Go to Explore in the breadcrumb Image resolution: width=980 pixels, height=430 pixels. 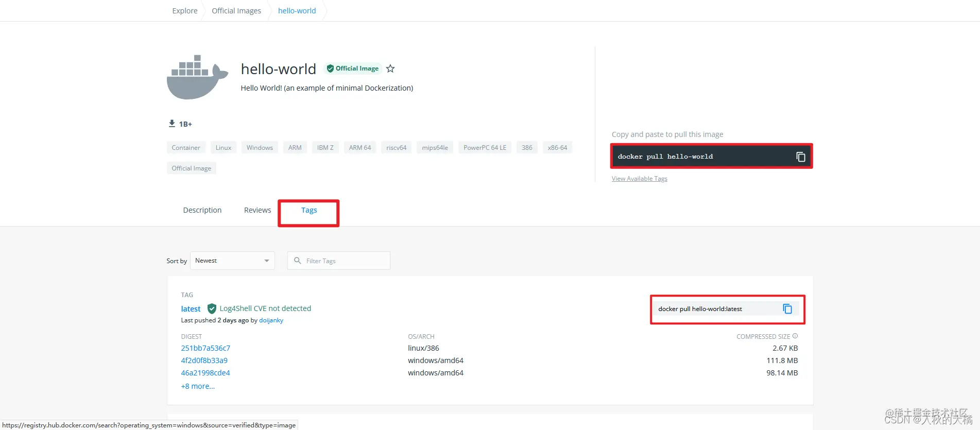click(185, 11)
